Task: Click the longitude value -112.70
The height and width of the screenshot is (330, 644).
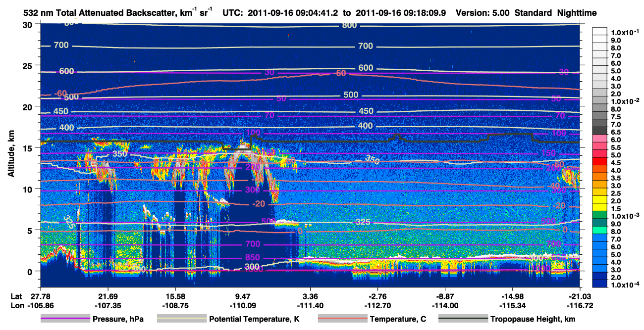Action: (377, 305)
